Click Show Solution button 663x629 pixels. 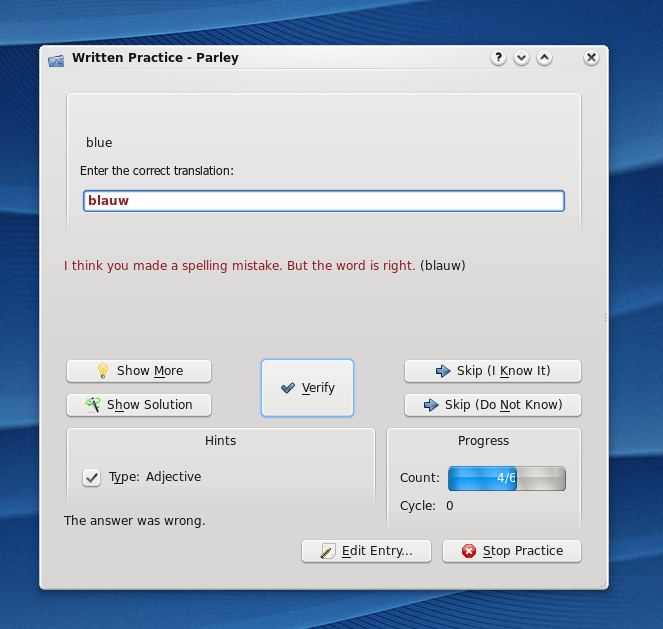tap(139, 405)
